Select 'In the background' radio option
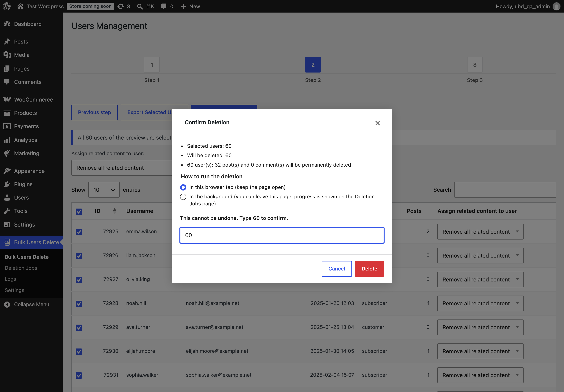Image resolution: width=564 pixels, height=392 pixels. [183, 197]
